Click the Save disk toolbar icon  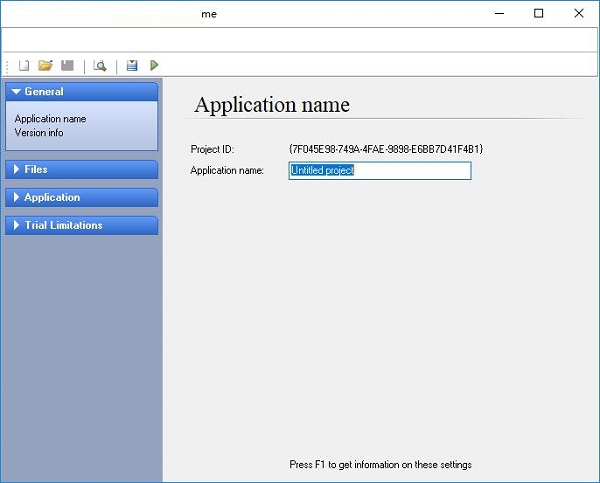tap(67, 65)
